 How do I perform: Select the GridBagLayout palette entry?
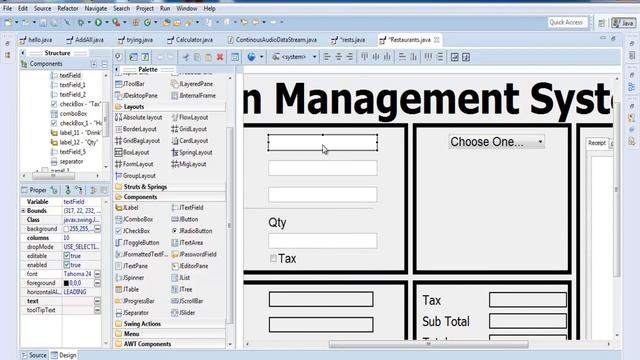tap(138, 141)
